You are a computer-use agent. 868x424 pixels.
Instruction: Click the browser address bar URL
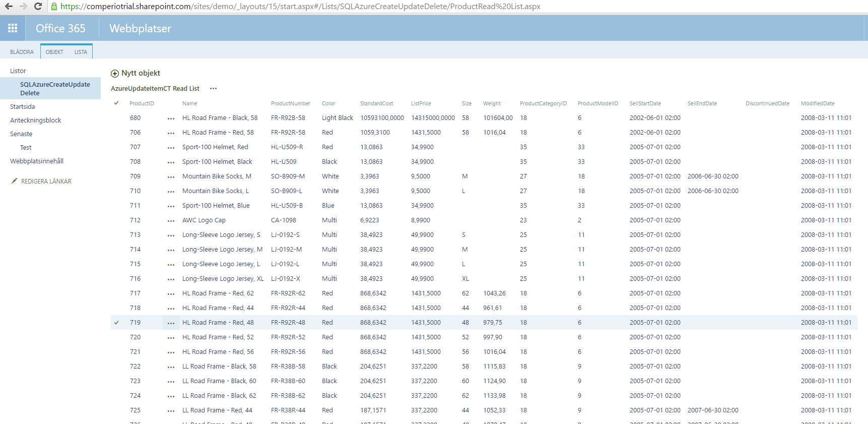[300, 7]
